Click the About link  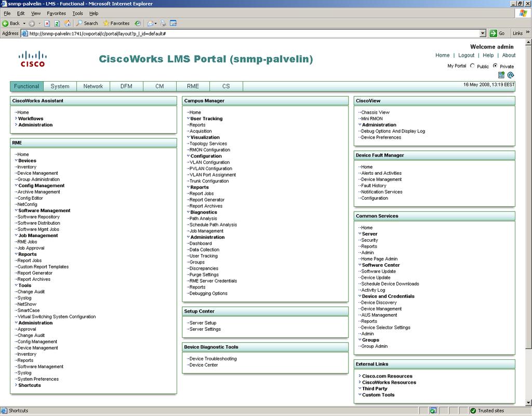tap(509, 55)
